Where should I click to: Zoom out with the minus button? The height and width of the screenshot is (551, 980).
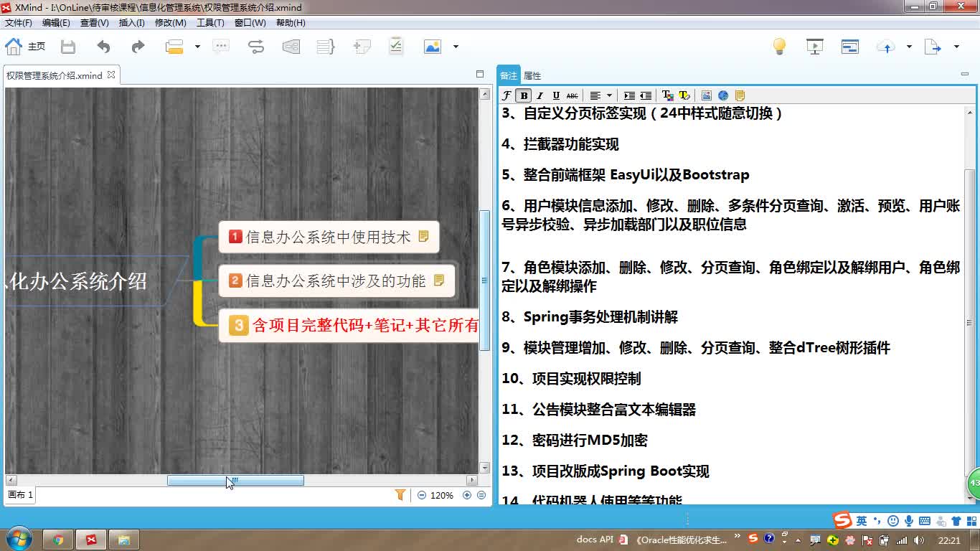pyautogui.click(x=422, y=495)
